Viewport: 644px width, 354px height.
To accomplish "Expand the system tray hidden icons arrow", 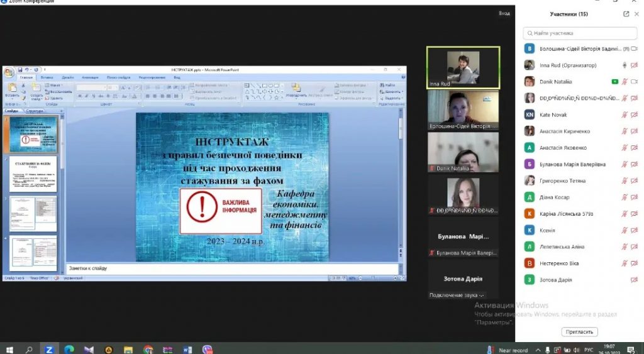I will click(x=539, y=349).
